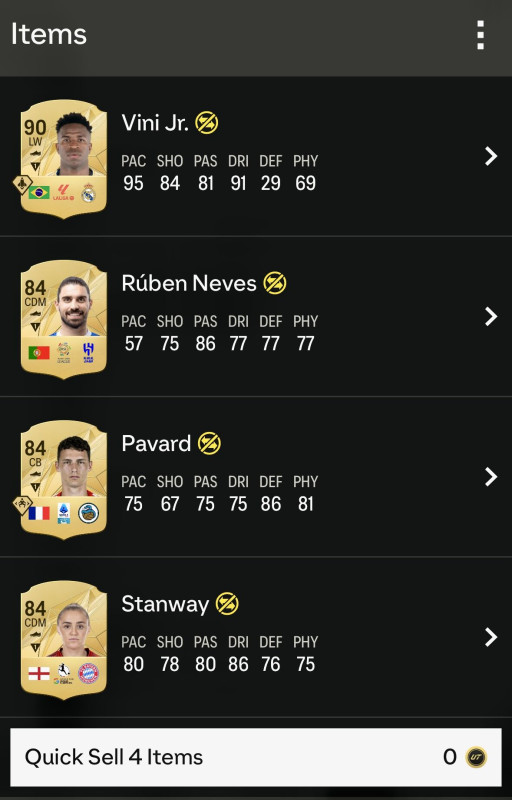
Task: Open Stanway details using the chevron arrow
Action: [x=491, y=637]
